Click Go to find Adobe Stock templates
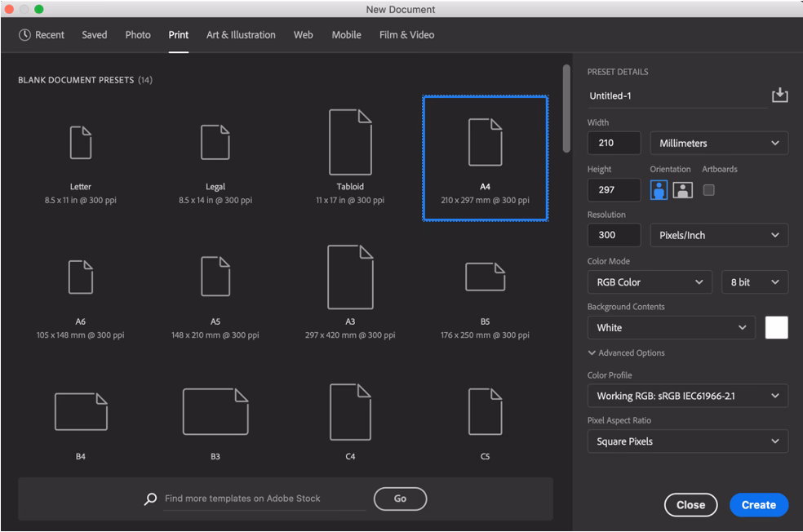 point(400,499)
